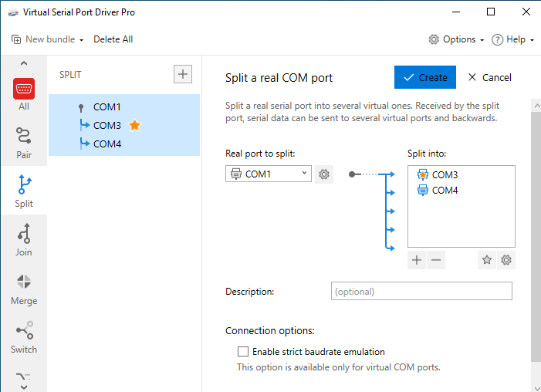Click the orange star next to COM3
The width and height of the screenshot is (541, 392).
click(x=134, y=125)
